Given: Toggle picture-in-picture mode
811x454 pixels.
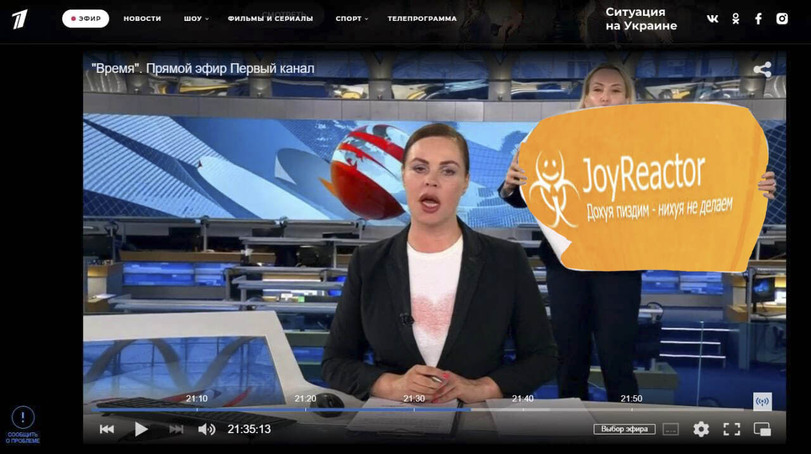Looking at the screenshot, I should click(x=762, y=429).
